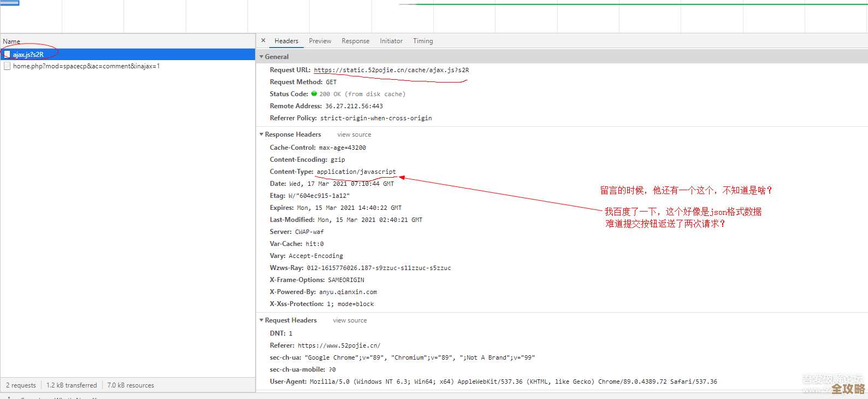The height and width of the screenshot is (399, 868).
Task: Click the file icon of ajax.js?s2R
Action: click(x=7, y=54)
